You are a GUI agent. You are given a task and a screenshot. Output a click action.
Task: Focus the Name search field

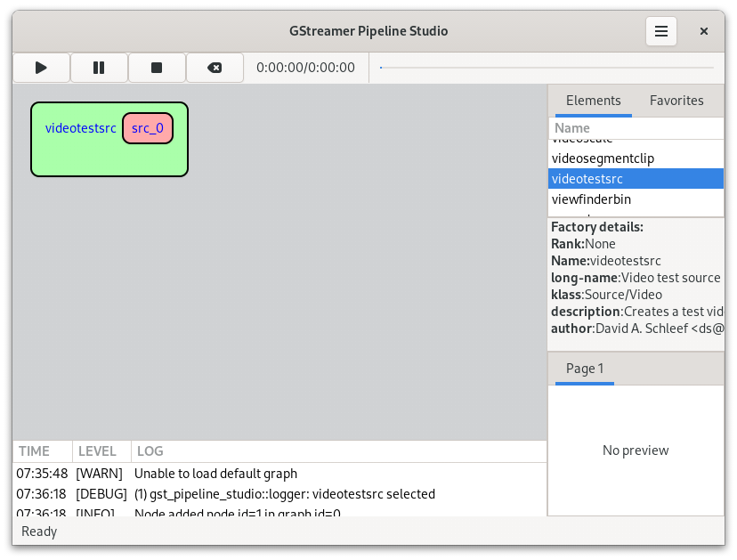click(x=636, y=128)
